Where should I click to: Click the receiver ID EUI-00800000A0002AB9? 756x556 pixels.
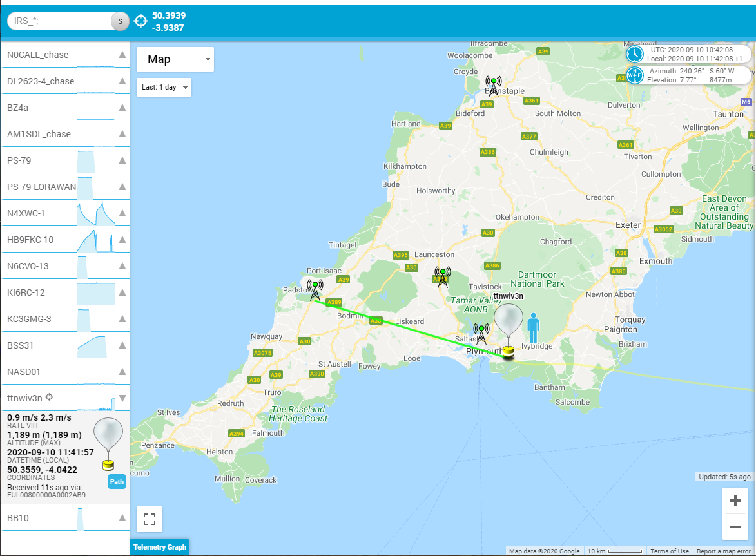pos(46,495)
